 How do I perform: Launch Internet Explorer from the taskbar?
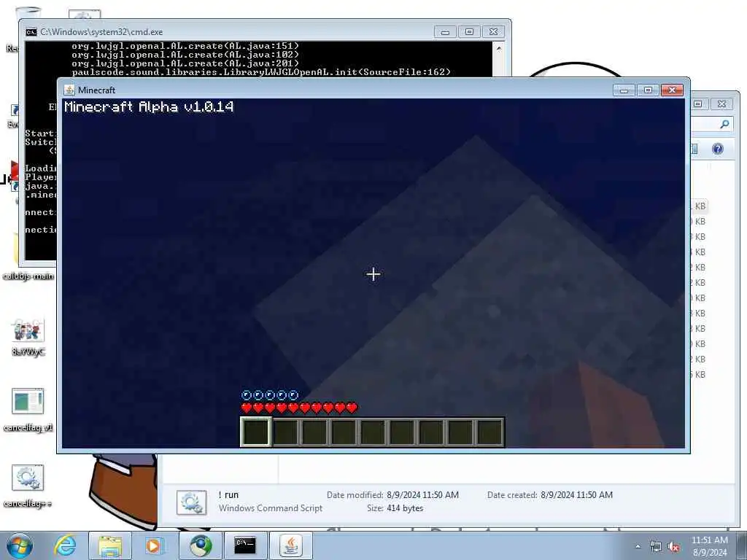65,545
